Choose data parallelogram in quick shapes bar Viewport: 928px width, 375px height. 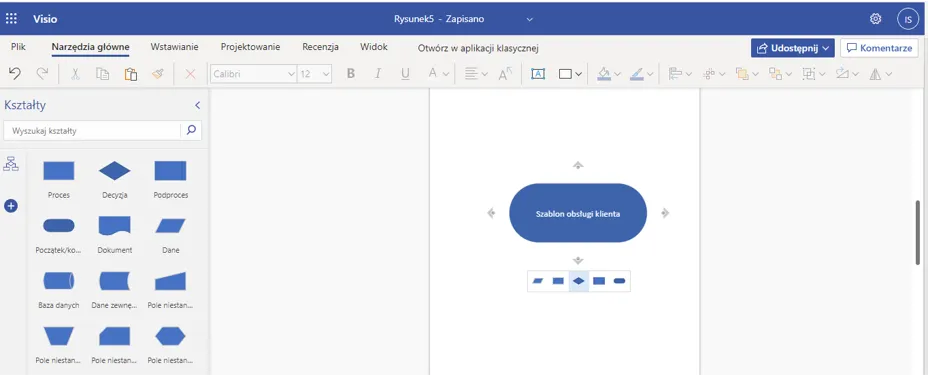537,281
